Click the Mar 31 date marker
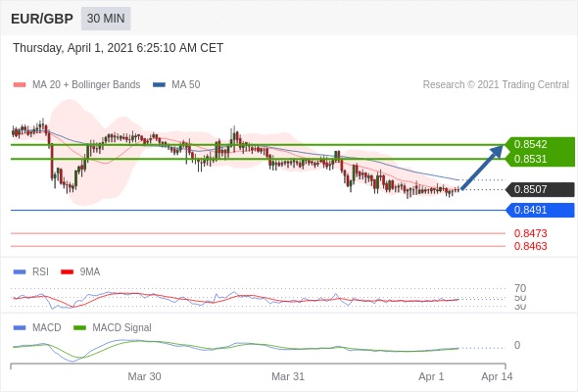 (288, 376)
